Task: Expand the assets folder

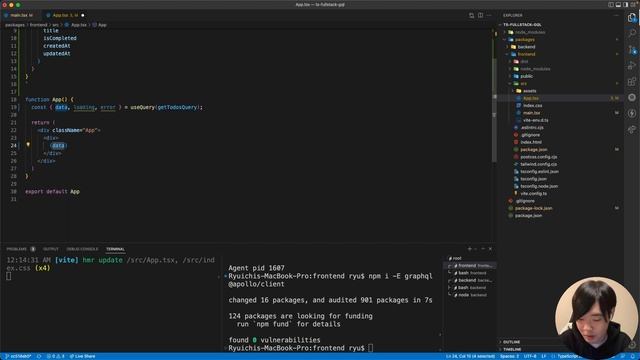Action: tap(529, 91)
